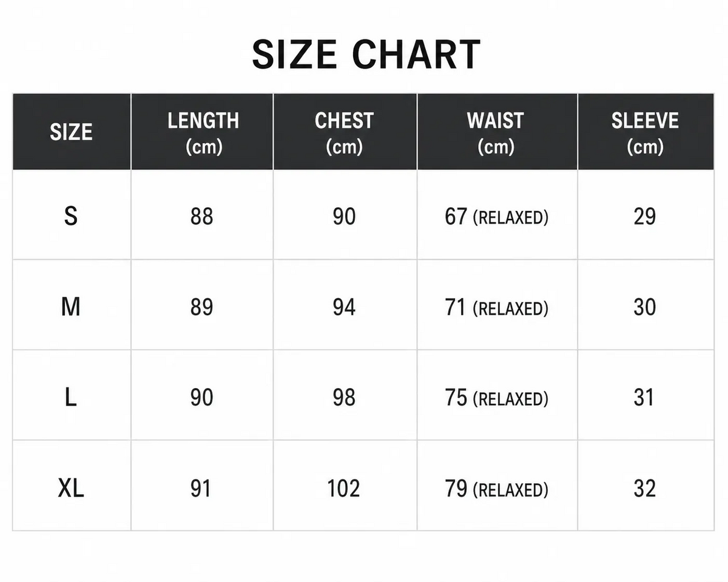Select the WAIST (cm) column header
This screenshot has height=582, width=728.
click(x=497, y=132)
